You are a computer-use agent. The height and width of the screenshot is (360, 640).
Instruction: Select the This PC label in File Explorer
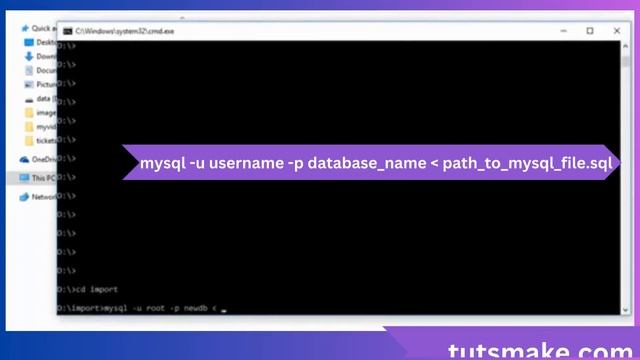(43, 178)
